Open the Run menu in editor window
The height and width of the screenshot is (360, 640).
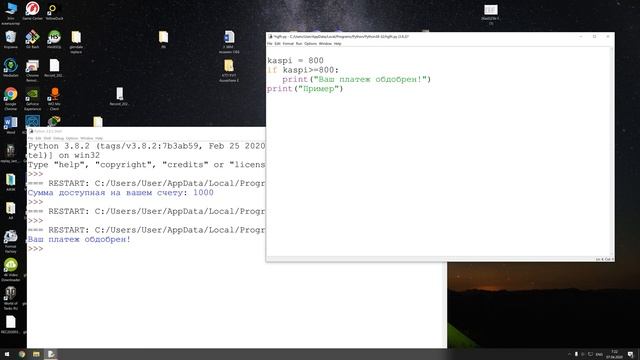(299, 44)
